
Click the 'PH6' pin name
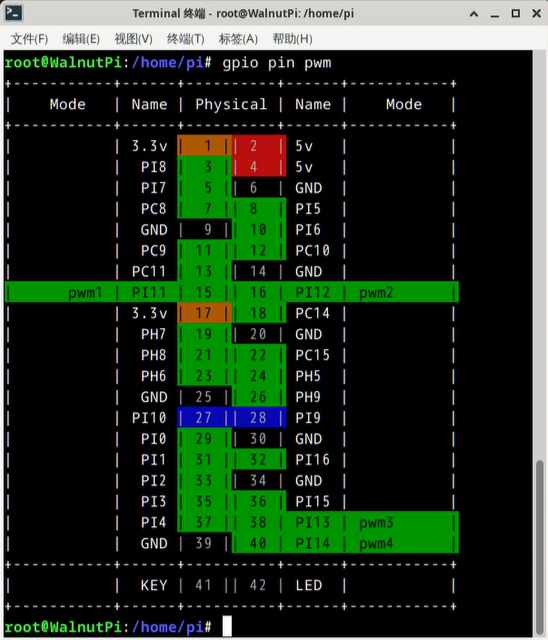click(x=154, y=376)
